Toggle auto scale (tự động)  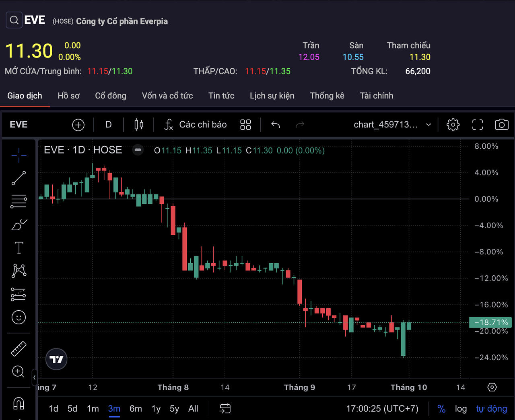(491, 409)
